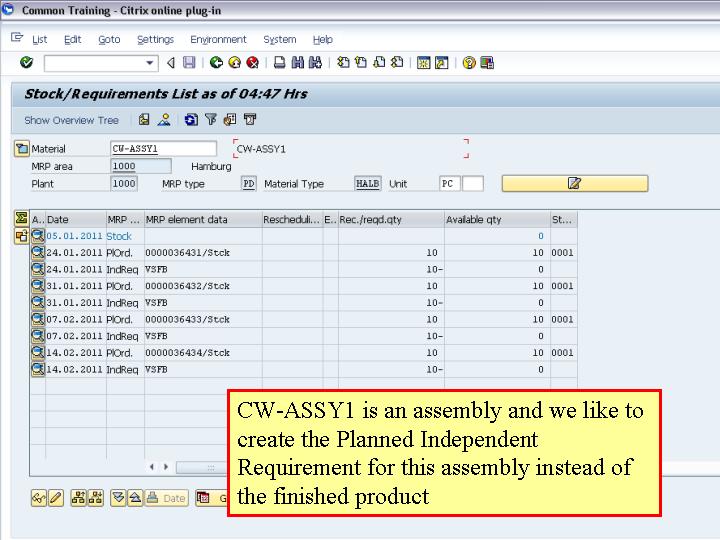Click the Find binoculars icon
The image size is (720, 540).
click(x=298, y=62)
